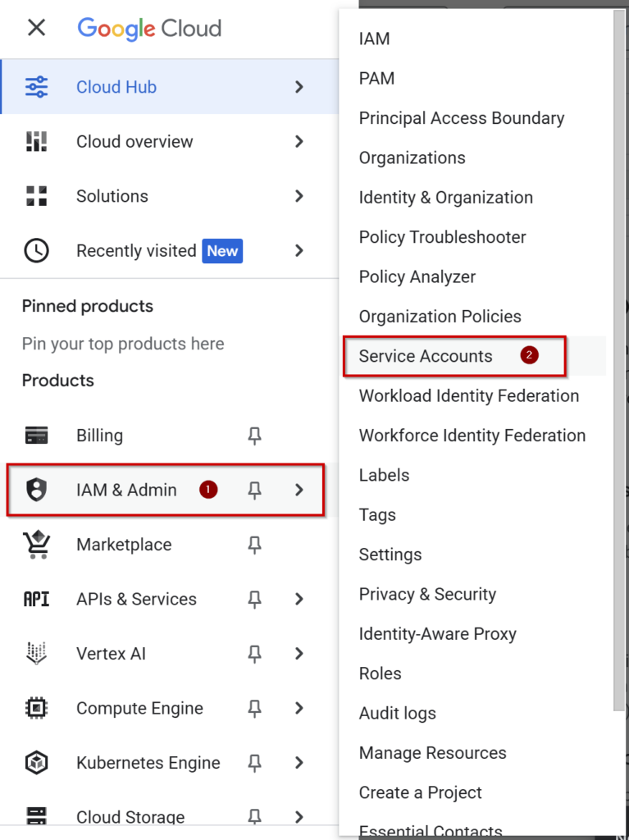Pin Billing to pinned products

coord(254,436)
